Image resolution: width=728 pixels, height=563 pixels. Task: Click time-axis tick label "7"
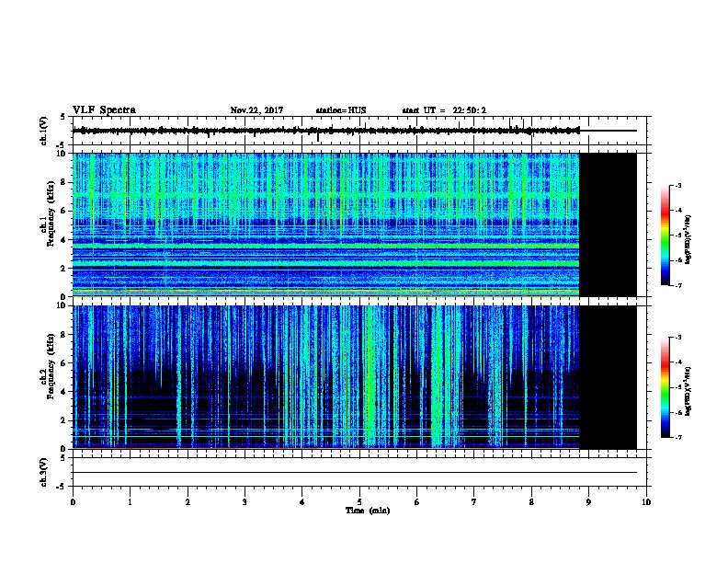click(x=474, y=502)
